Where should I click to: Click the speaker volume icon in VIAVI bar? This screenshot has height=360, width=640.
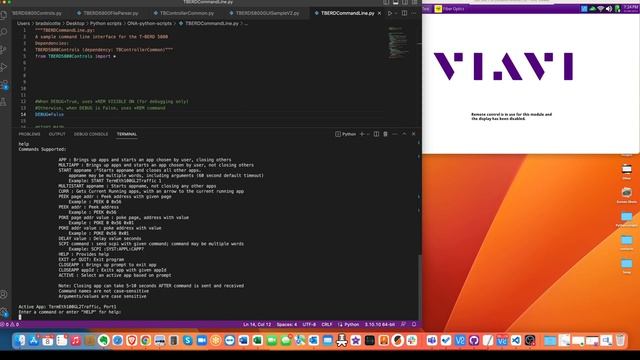(609, 9)
